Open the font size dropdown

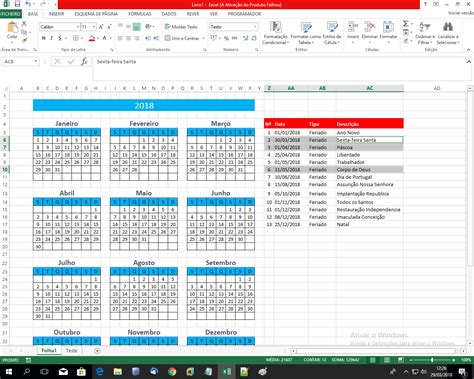[94, 27]
